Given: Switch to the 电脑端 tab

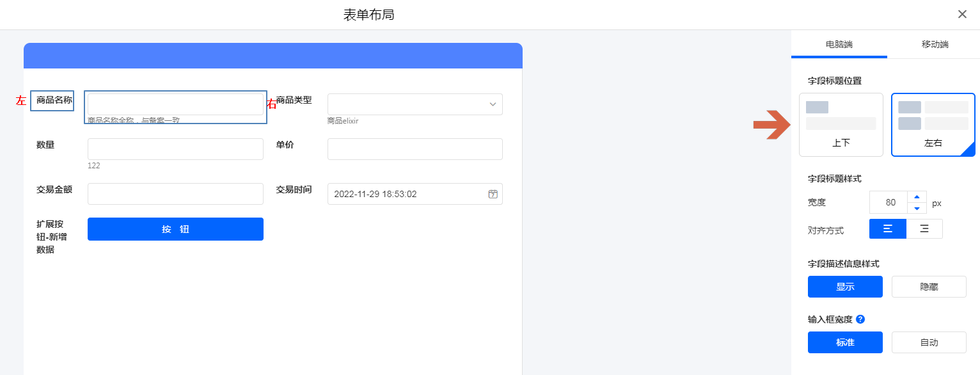Looking at the screenshot, I should coord(839,45).
